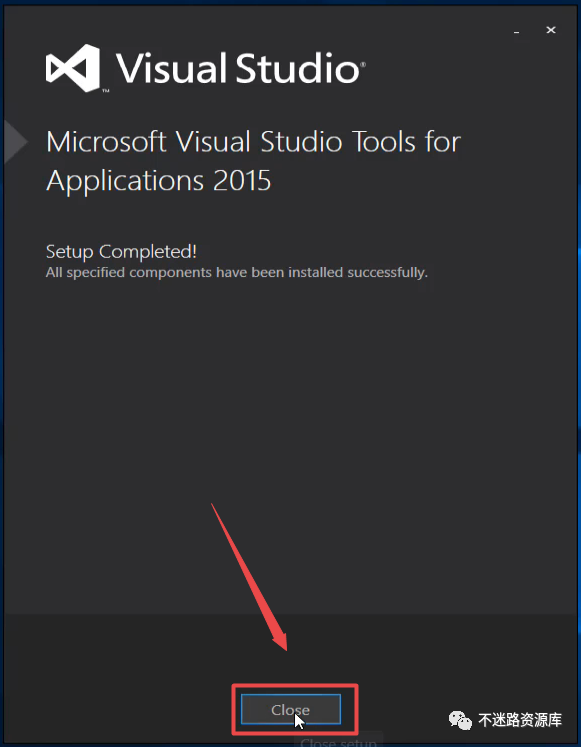Screen dimensions: 581x747
Task: Select the "Setup Completed!" heading text
Action: [x=121, y=252]
